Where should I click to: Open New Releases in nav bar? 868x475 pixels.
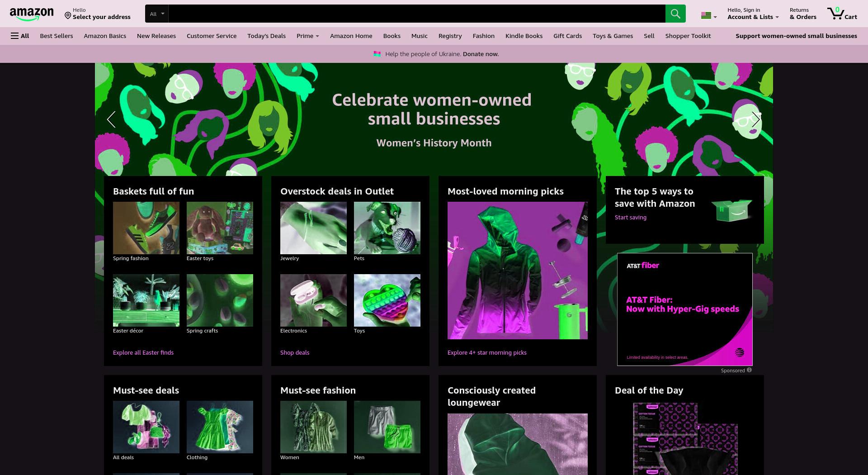[156, 36]
